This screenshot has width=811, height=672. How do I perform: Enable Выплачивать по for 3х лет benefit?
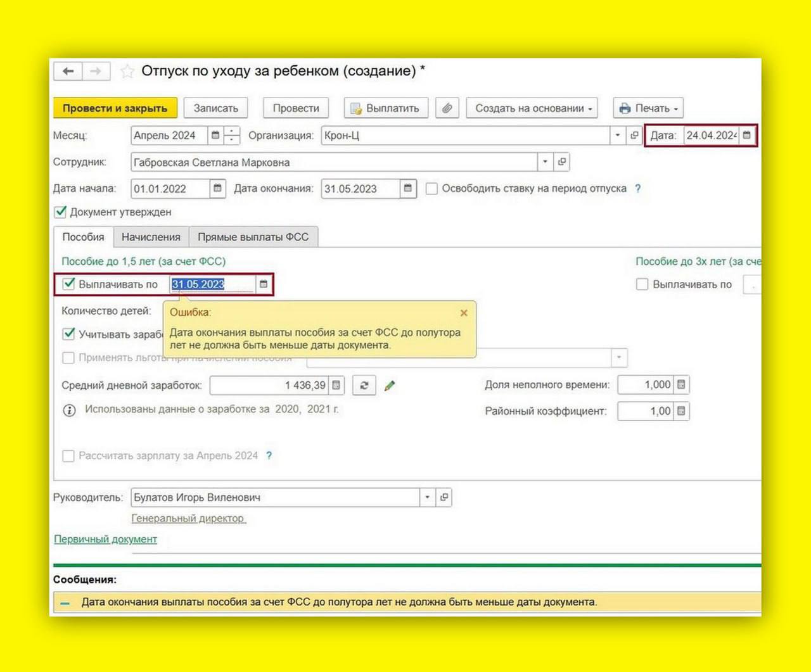(x=642, y=284)
